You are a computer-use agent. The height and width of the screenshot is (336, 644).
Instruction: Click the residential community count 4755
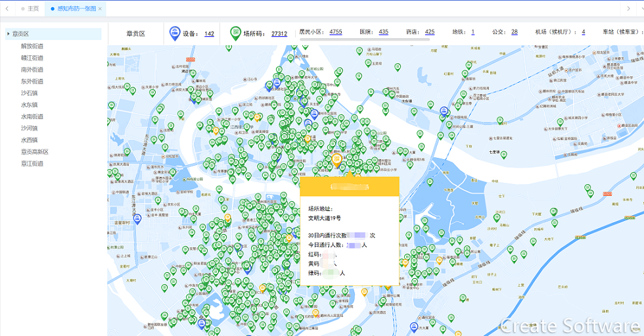[335, 32]
